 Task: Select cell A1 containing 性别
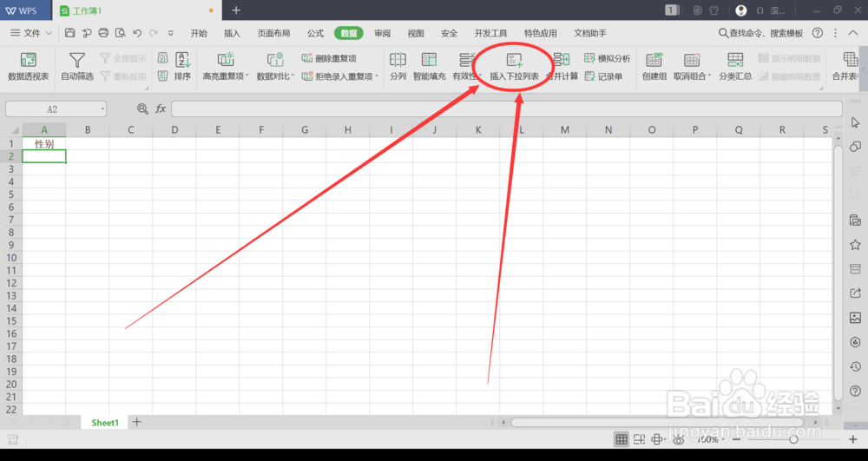44,144
